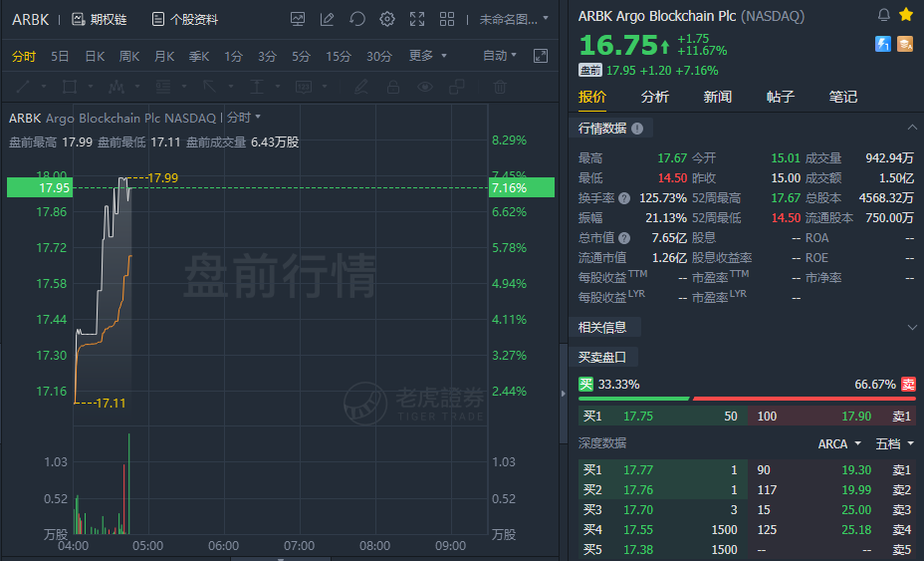Enter fullscreen with the expand-arrows icon
Screen dimensions: 924x561
pos(417,20)
